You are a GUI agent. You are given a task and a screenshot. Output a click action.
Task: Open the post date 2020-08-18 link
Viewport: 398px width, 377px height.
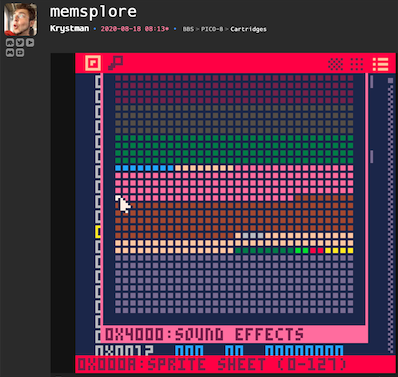[135, 29]
